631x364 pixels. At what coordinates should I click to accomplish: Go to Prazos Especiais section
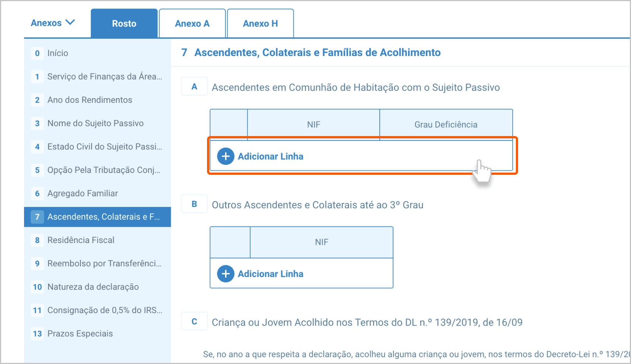coord(80,334)
